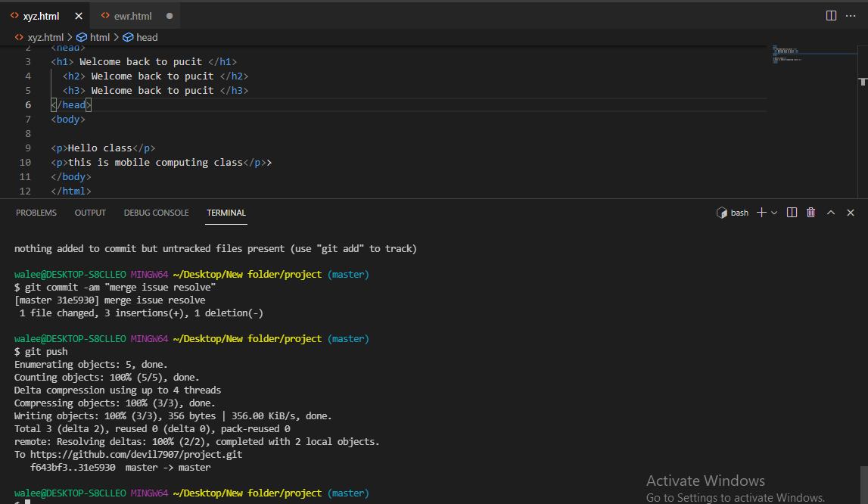
Task: Click '[master 31e5930] merge issue resolve' output
Action: [110, 300]
